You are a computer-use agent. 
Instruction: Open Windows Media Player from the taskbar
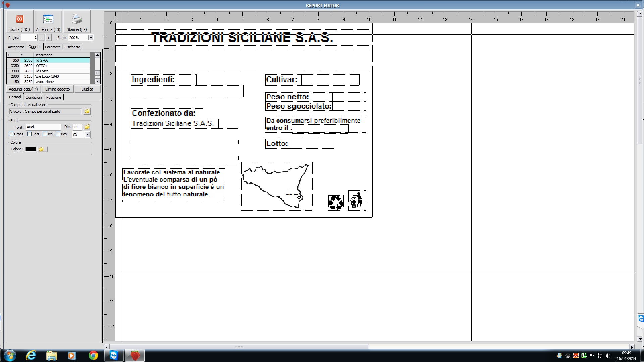(x=72, y=355)
